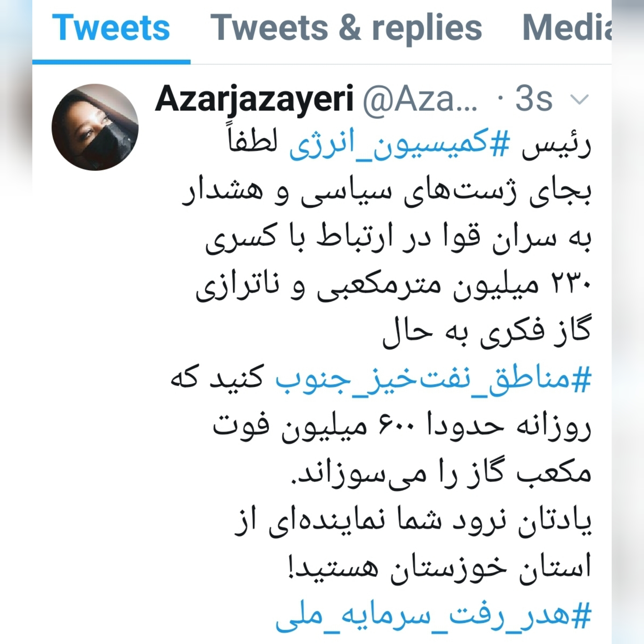Open the 3s tweet timestamp

[x=534, y=99]
